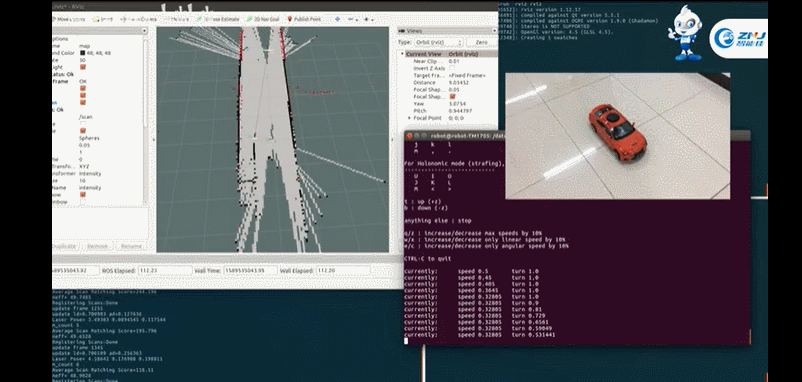Click the Remove display button
The width and height of the screenshot is (802, 382).
pyautogui.click(x=98, y=246)
